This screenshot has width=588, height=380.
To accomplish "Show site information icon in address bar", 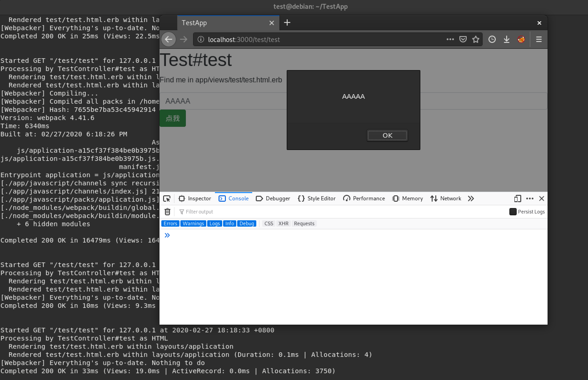I will [x=201, y=39].
